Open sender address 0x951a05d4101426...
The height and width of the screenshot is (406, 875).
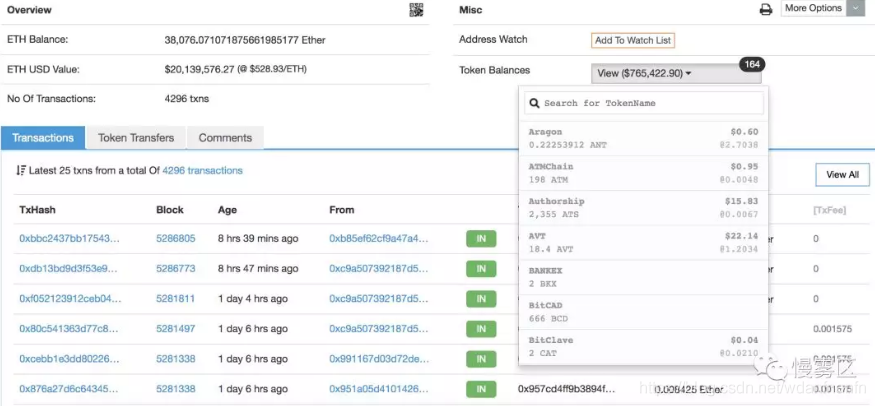point(379,389)
